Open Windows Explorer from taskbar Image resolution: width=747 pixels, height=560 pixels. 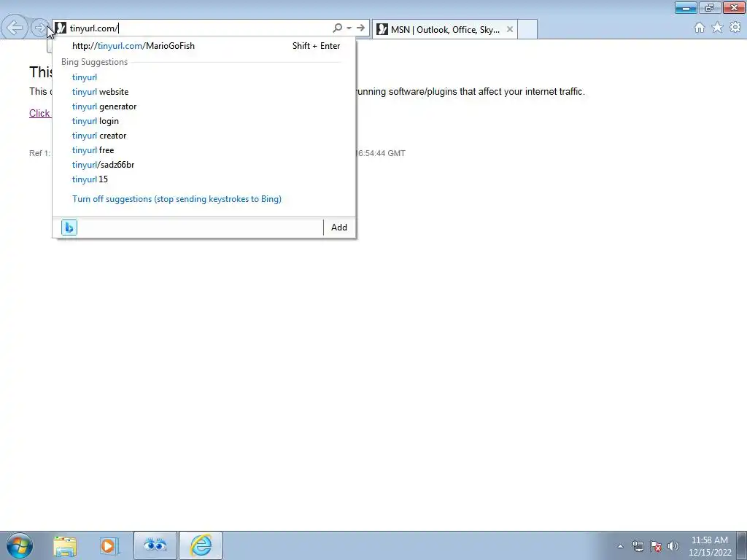pyautogui.click(x=65, y=546)
